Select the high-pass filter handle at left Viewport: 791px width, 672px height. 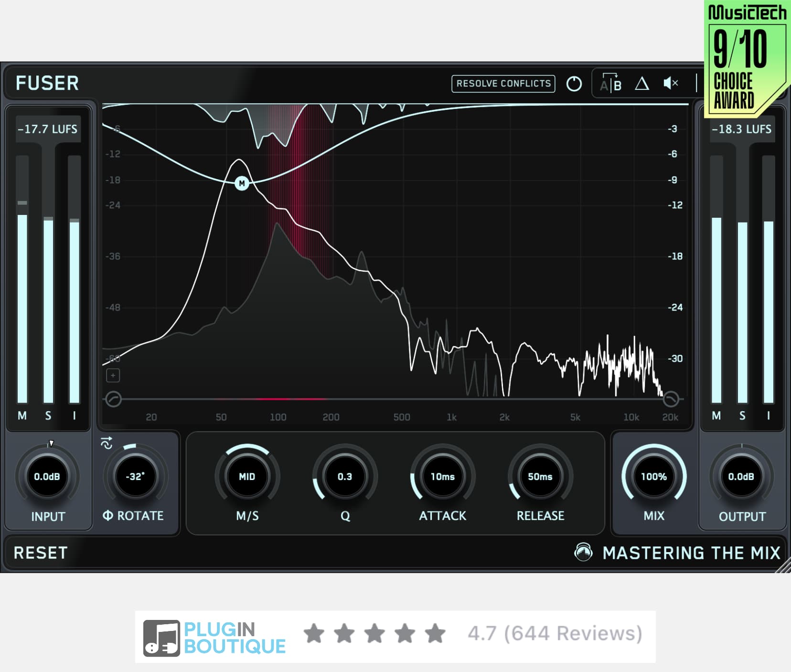pos(114,399)
